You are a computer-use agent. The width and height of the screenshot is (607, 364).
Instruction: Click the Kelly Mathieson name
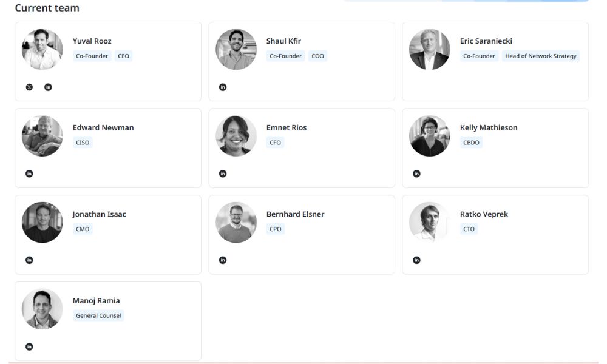(x=488, y=128)
